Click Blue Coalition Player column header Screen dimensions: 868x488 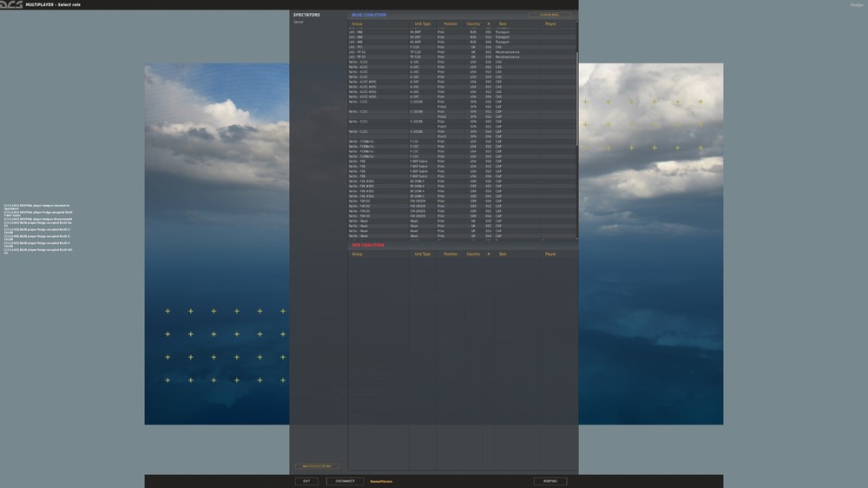pos(550,23)
